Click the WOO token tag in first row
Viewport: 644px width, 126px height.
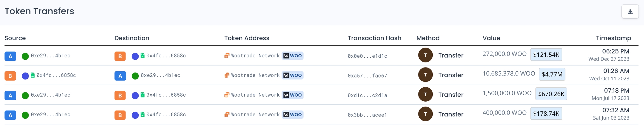[x=293, y=56]
